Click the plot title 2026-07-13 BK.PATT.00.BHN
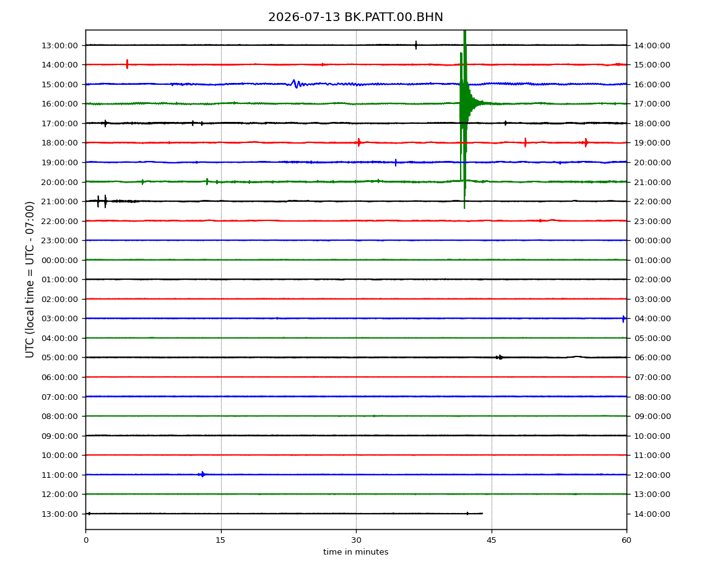 click(355, 17)
